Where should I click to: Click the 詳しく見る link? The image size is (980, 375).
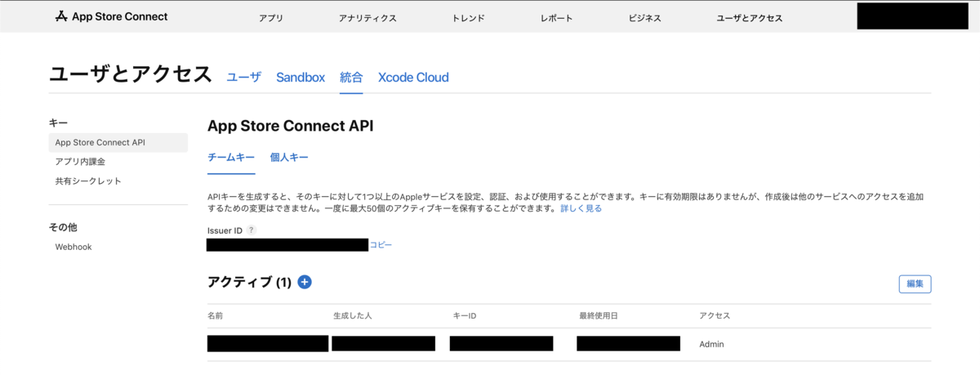(x=581, y=208)
